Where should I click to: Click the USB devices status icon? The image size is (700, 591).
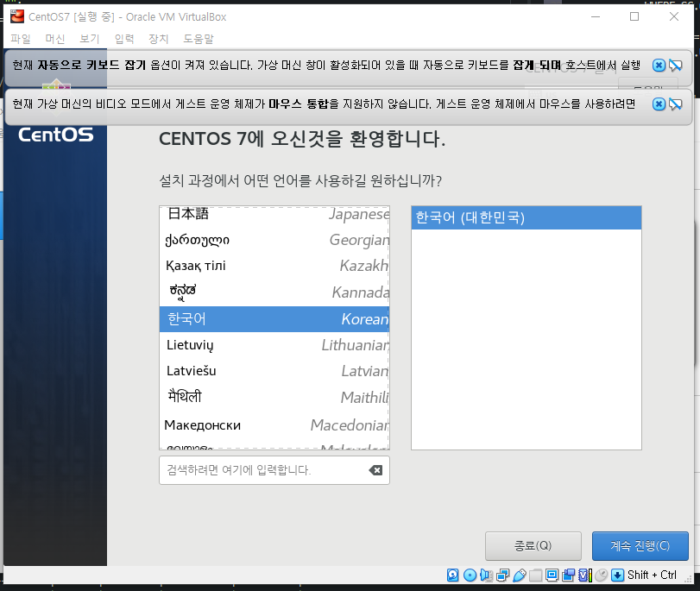[x=520, y=575]
